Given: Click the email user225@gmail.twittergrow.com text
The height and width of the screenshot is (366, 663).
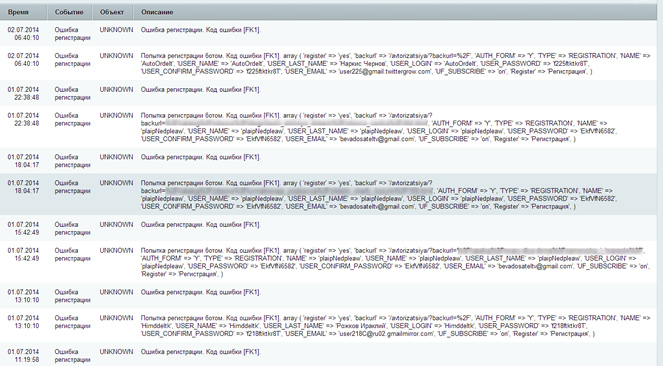Looking at the screenshot, I should click(384, 71).
